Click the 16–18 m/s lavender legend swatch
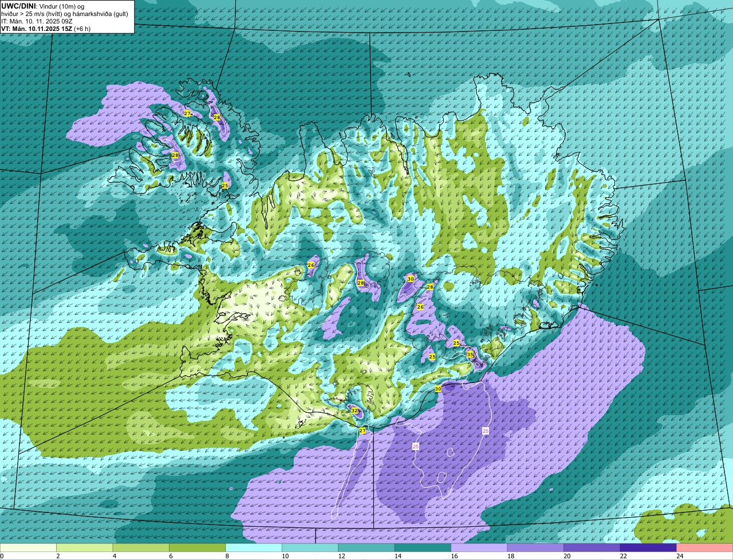This screenshot has width=733, height=560. pyautogui.click(x=479, y=547)
